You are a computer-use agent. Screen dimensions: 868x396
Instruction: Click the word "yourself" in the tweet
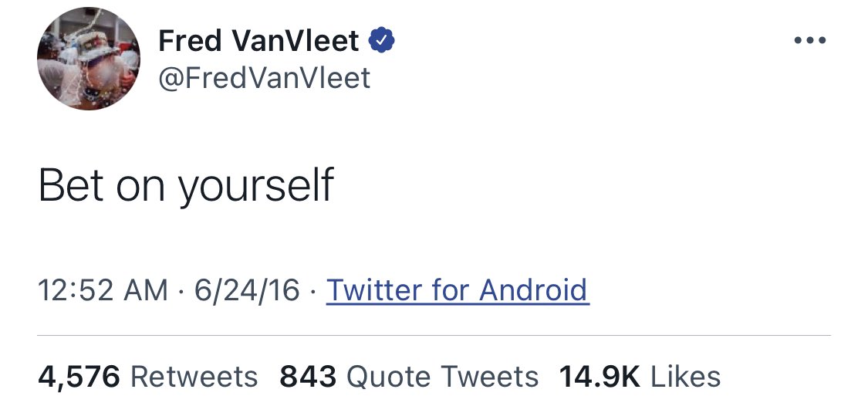point(255,185)
